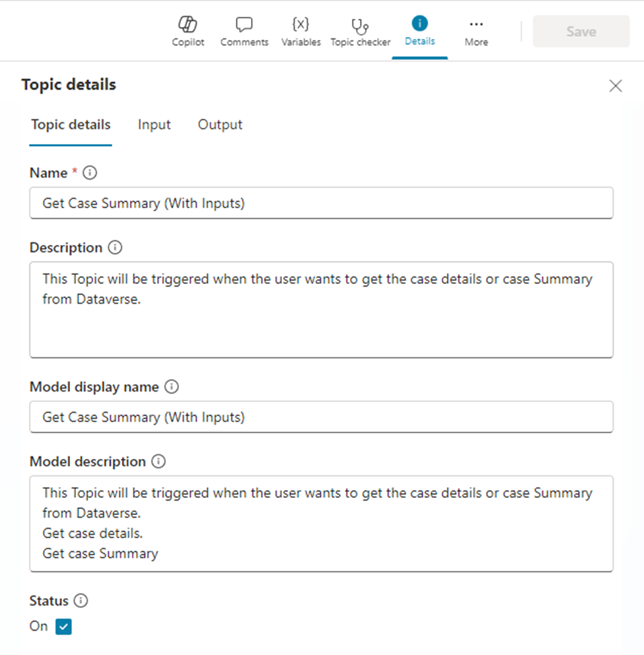The image size is (644, 655).
Task: Open the Comments pane
Action: pyautogui.click(x=244, y=32)
